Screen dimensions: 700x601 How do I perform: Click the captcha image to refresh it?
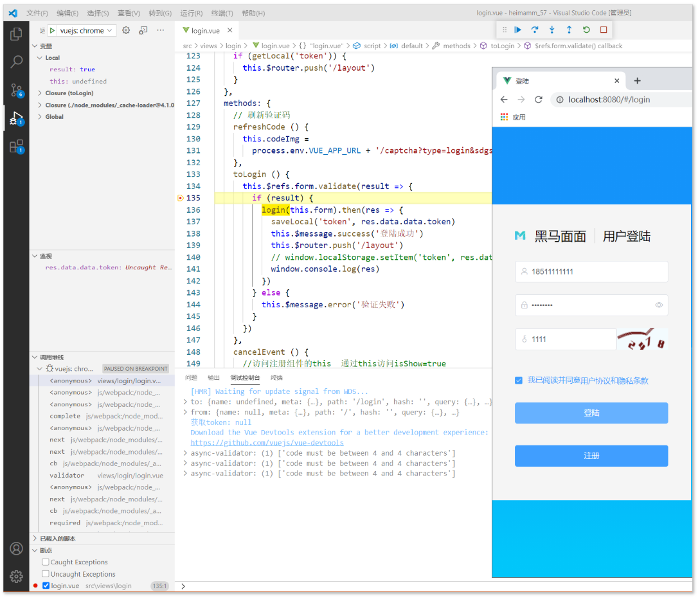(642, 339)
